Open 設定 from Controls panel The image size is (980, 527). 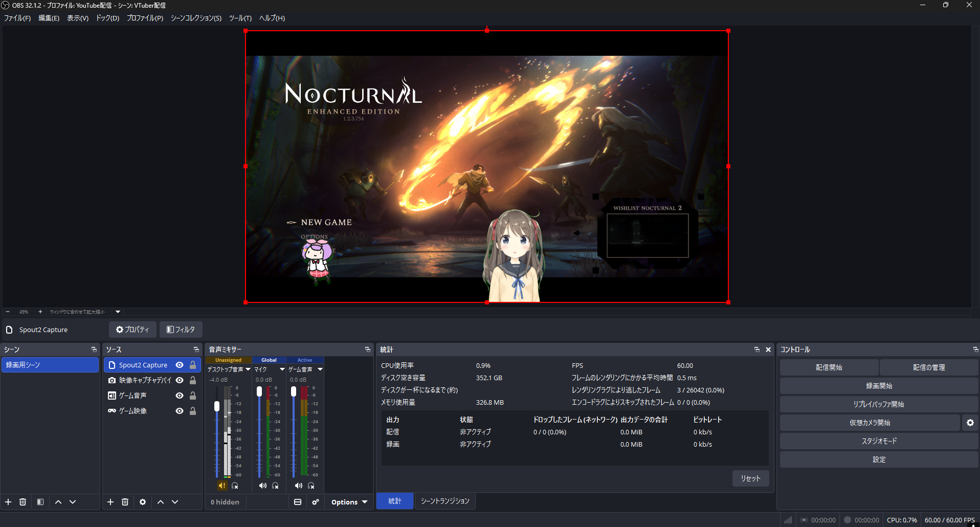tap(879, 459)
